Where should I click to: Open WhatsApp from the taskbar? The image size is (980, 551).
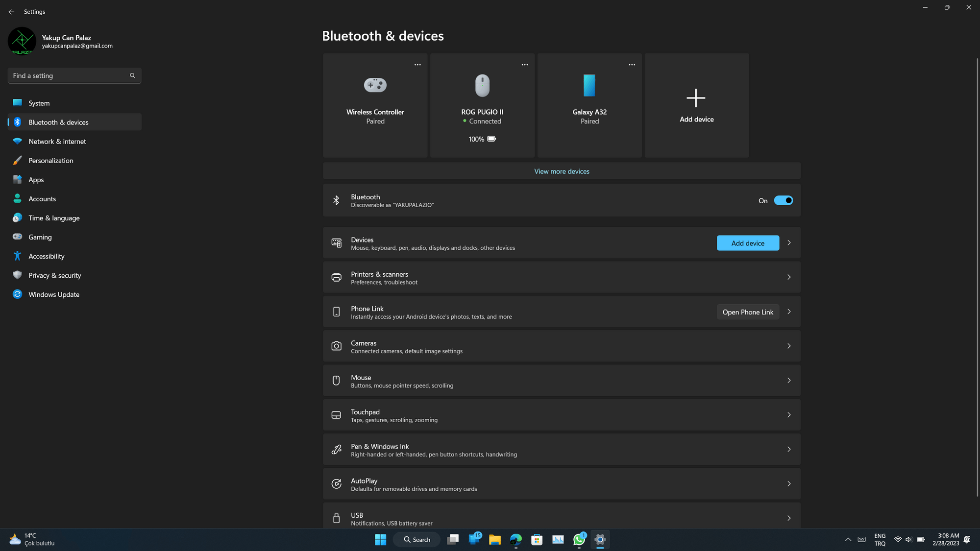click(579, 540)
